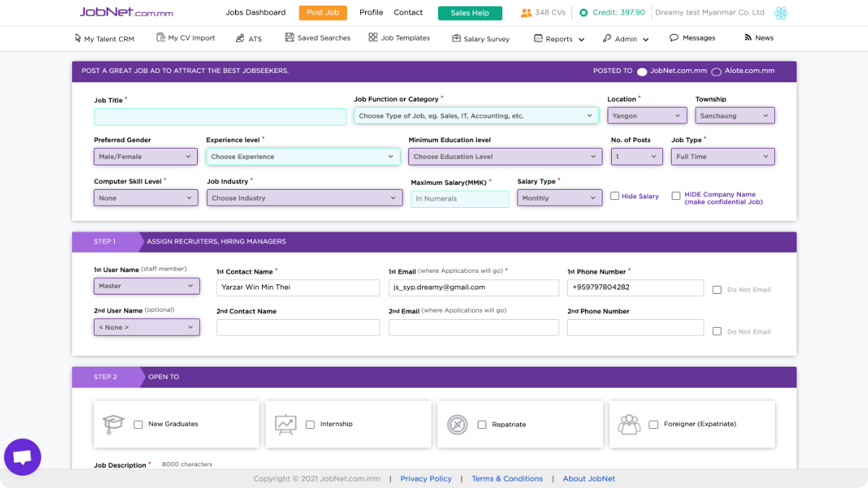Open the Location dropdown showing Yangon
The height and width of the screenshot is (488, 868).
coord(647,116)
